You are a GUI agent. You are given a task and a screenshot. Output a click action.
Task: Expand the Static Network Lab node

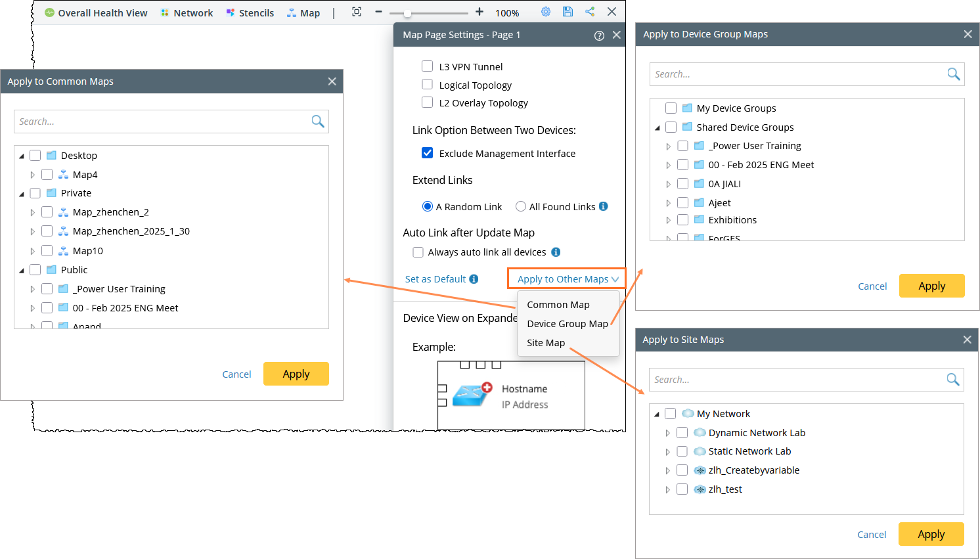[667, 452]
